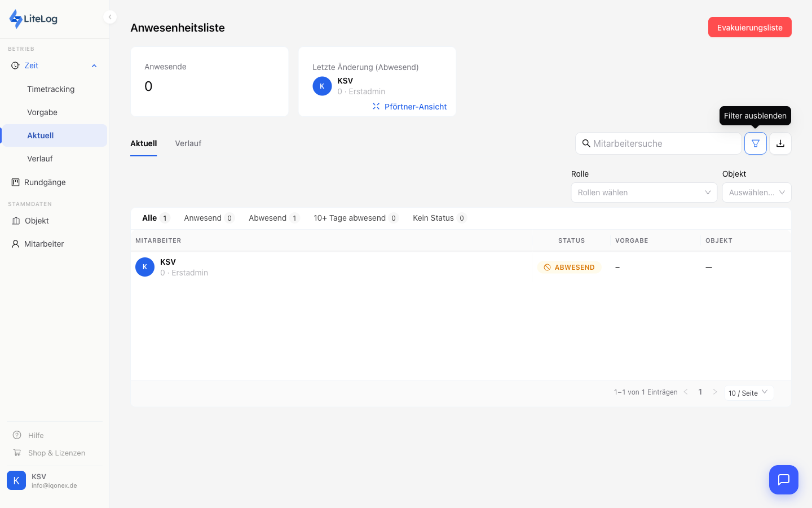This screenshot has height=508, width=812.
Task: Open the chat support widget
Action: pyautogui.click(x=783, y=480)
